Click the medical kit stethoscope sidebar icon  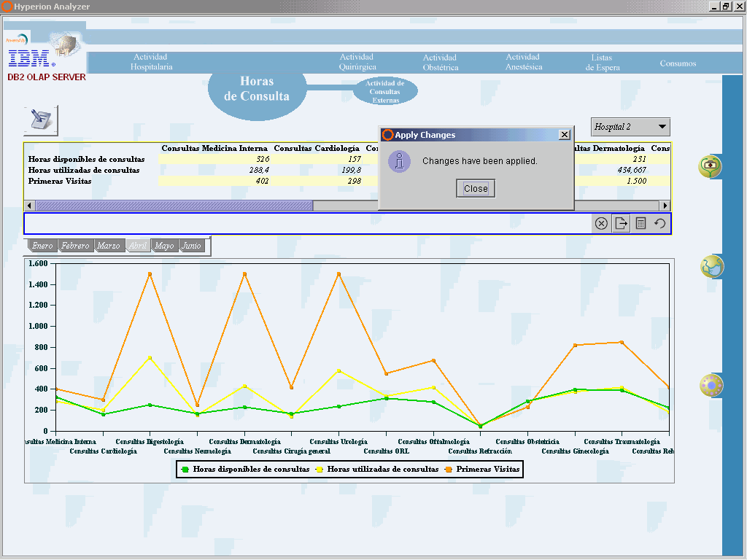click(x=710, y=166)
